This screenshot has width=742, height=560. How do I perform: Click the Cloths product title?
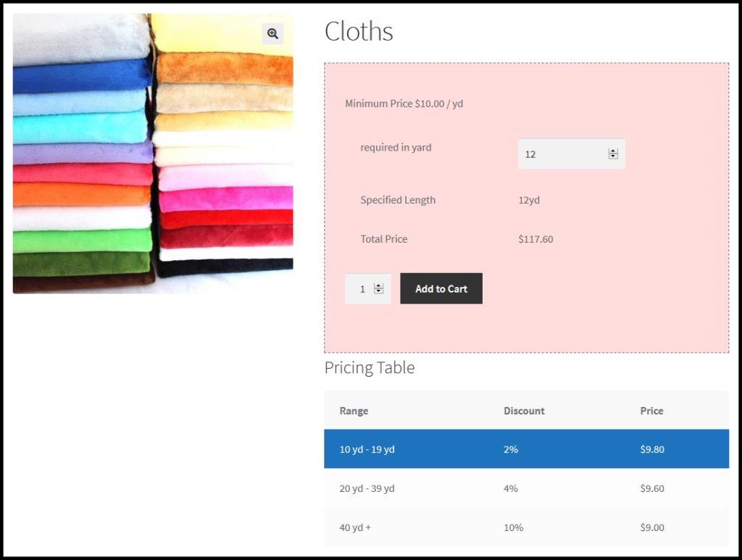tap(359, 31)
